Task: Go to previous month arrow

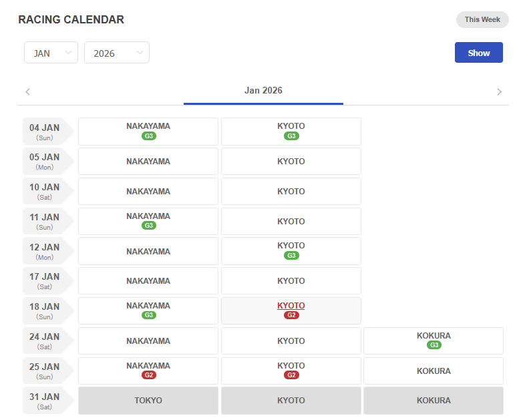Action: (x=28, y=91)
